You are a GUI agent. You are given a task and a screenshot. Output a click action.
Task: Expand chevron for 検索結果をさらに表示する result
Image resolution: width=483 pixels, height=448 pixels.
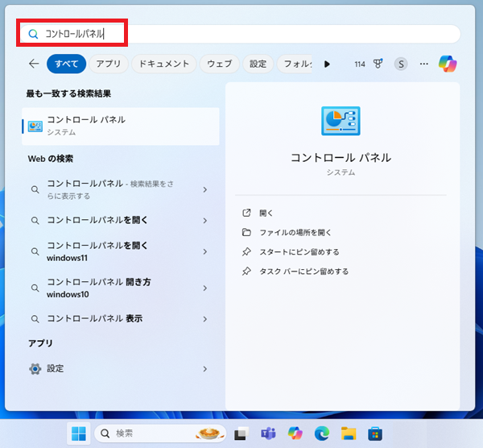pos(204,189)
